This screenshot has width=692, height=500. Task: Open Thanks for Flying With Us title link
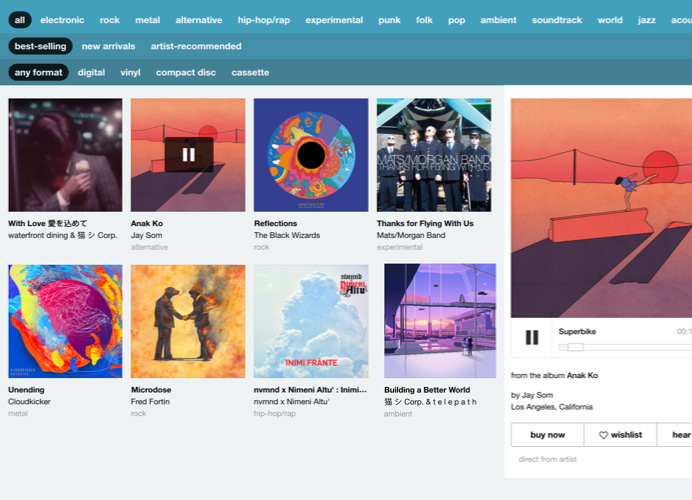point(425,223)
